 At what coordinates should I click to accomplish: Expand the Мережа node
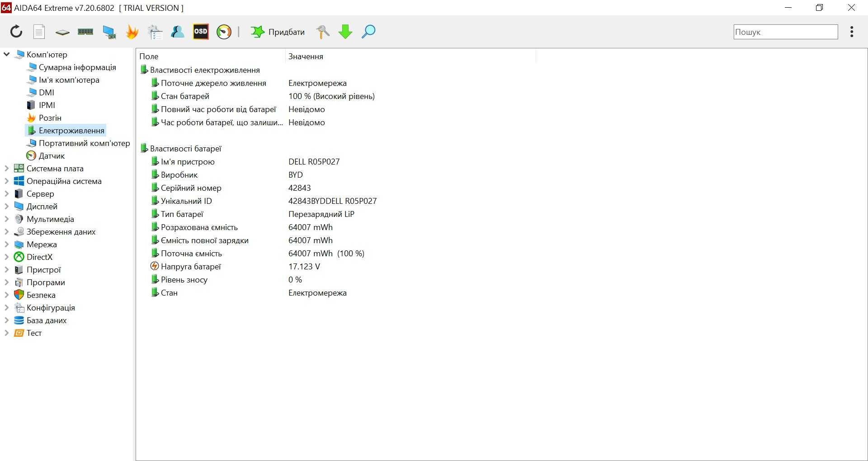click(x=7, y=245)
